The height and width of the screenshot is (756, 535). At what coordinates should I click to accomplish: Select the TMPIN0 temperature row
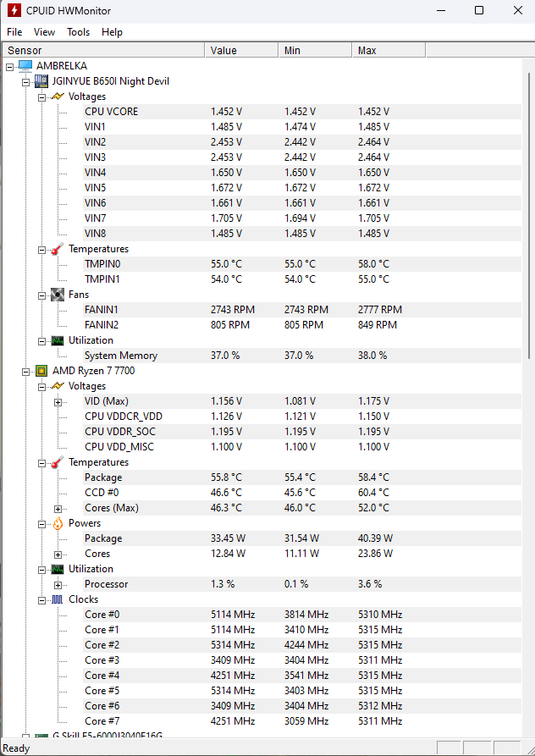tap(302, 264)
